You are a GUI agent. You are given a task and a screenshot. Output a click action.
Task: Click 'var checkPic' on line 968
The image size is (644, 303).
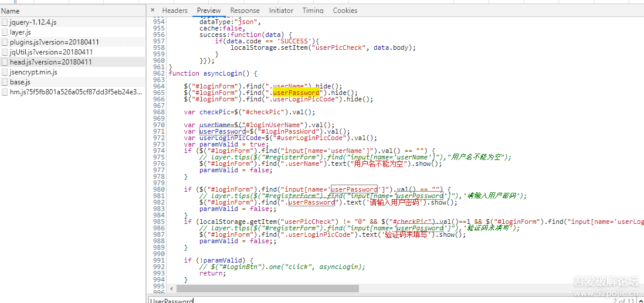pos(208,112)
